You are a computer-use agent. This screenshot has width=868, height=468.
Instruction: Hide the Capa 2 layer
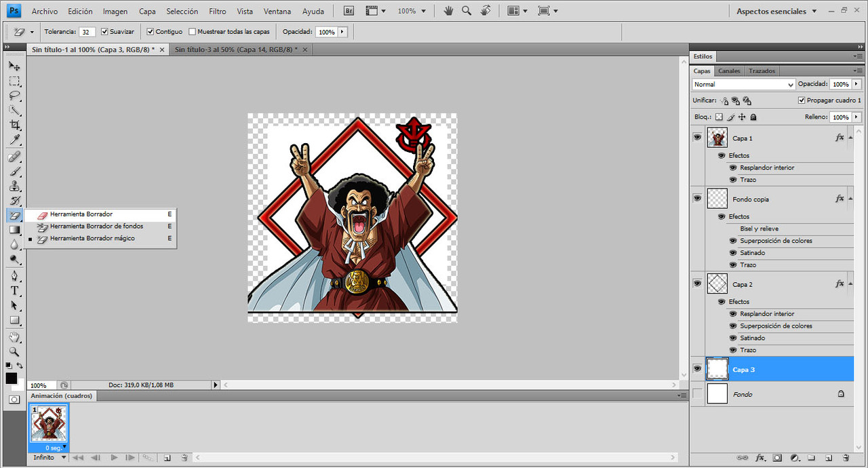pos(697,284)
